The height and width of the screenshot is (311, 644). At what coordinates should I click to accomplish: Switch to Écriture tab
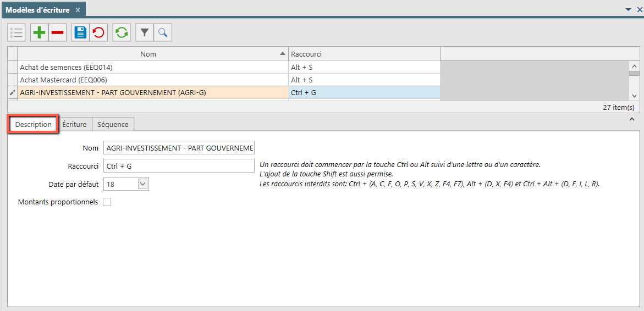pos(74,124)
